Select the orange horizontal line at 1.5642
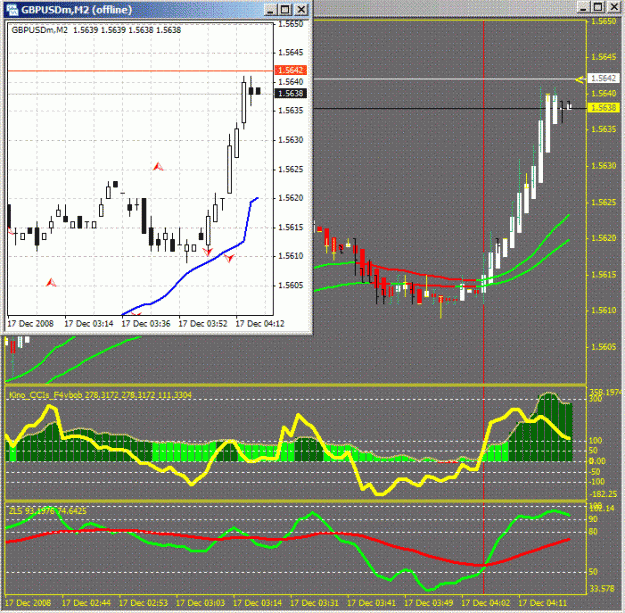This screenshot has width=625, height=613. click(x=140, y=71)
